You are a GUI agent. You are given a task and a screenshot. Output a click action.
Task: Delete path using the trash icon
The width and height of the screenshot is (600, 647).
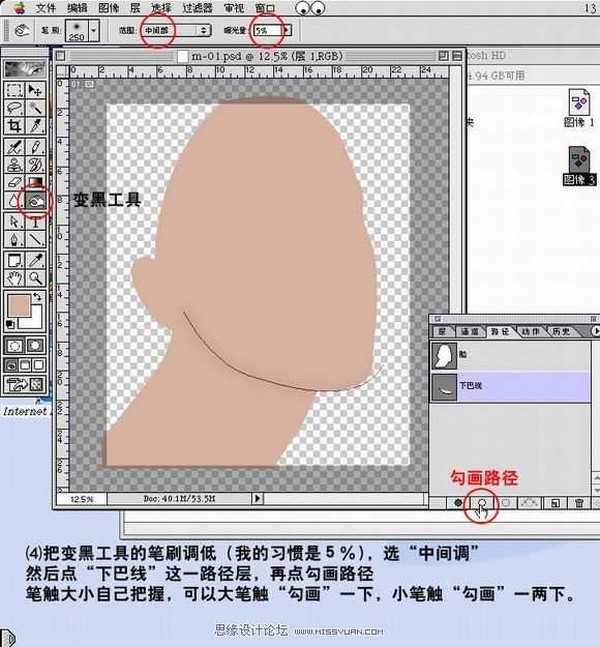579,504
